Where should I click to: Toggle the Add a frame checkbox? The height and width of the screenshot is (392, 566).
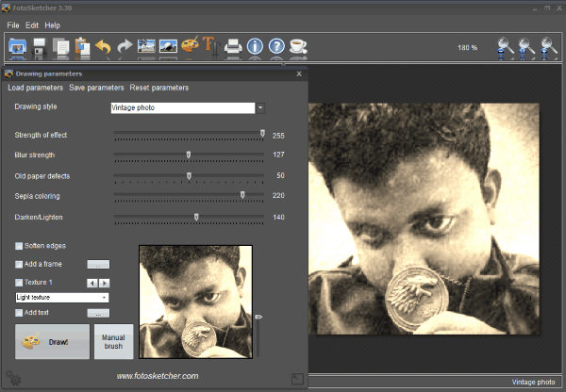coord(19,264)
